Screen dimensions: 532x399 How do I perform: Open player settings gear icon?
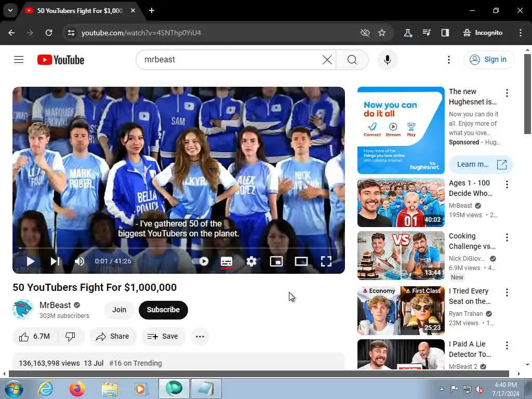(x=251, y=261)
